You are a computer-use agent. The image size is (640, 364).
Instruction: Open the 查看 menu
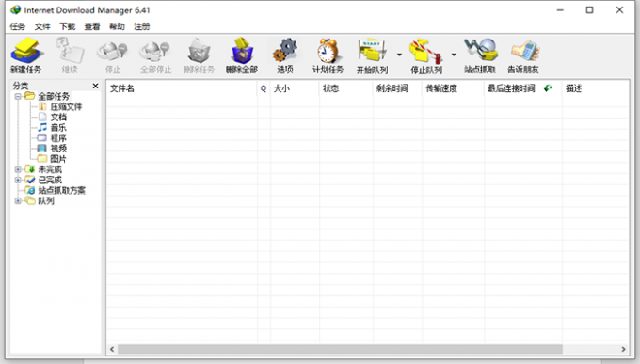click(x=92, y=26)
